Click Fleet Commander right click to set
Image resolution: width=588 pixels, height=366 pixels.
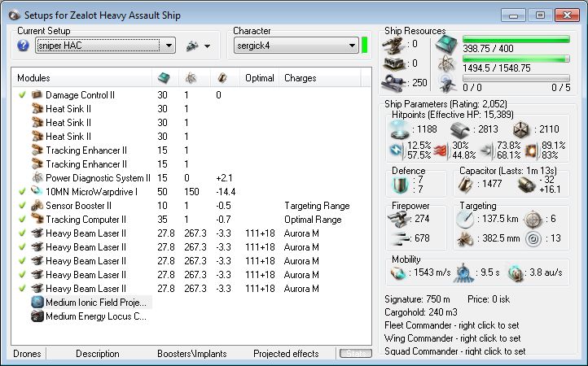tap(452, 325)
